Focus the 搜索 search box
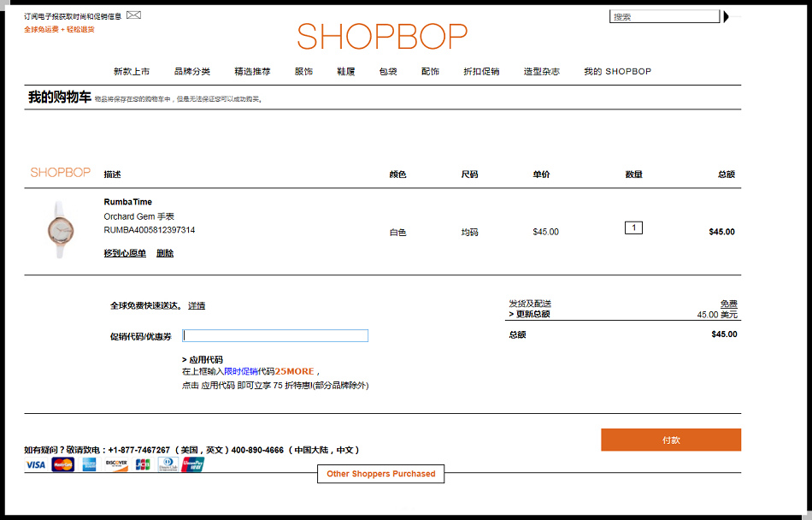The image size is (812, 520). click(x=664, y=16)
